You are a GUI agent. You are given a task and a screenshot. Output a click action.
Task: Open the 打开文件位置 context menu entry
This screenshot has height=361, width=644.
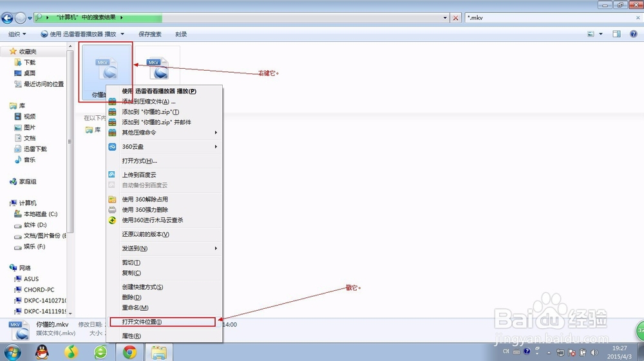pyautogui.click(x=162, y=322)
